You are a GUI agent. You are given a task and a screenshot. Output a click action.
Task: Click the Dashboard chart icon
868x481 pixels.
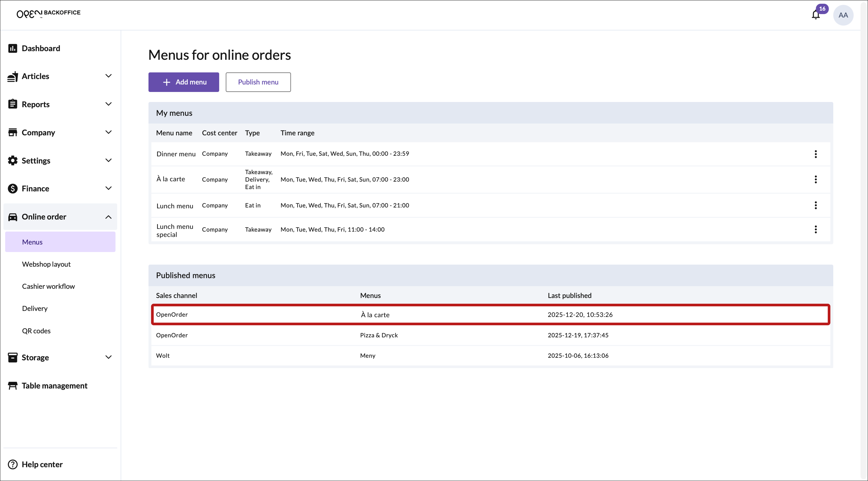click(12, 48)
